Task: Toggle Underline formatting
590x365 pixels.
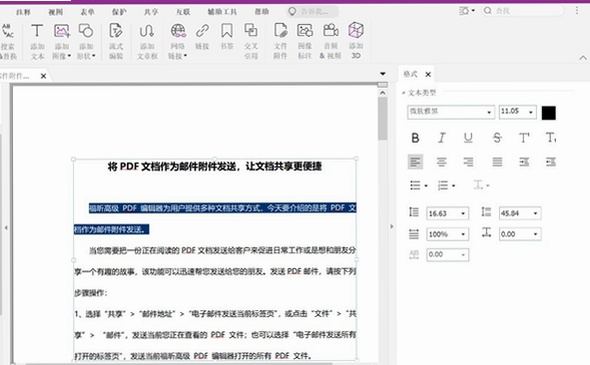Action: tap(468, 138)
